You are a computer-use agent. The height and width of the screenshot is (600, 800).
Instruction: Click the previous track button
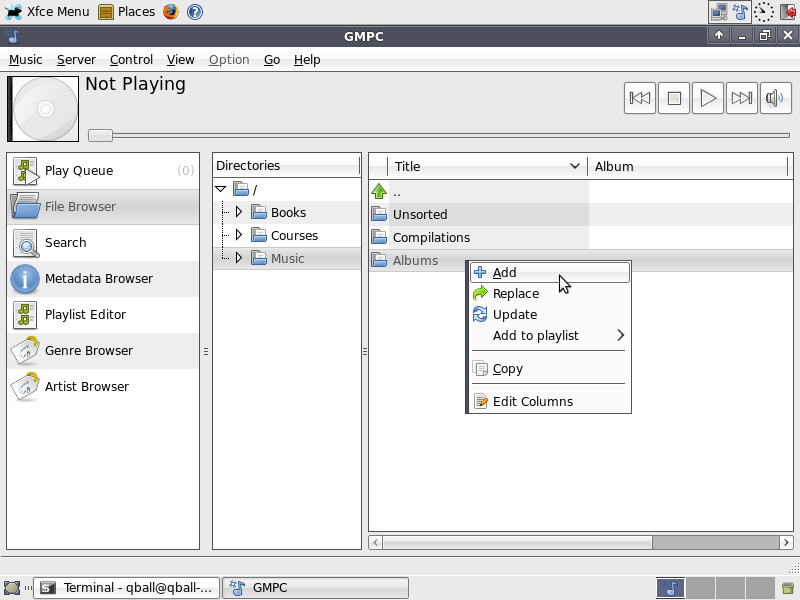pyautogui.click(x=639, y=98)
